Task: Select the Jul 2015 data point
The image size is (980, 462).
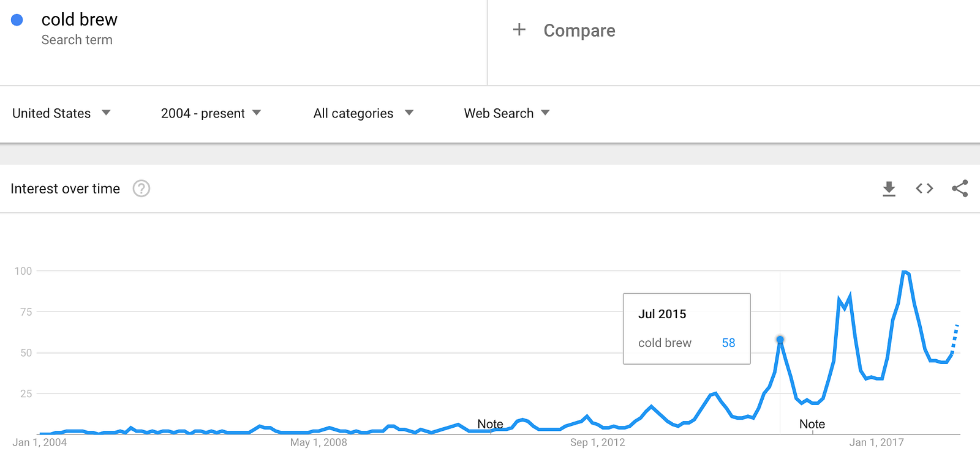Action: pos(780,339)
